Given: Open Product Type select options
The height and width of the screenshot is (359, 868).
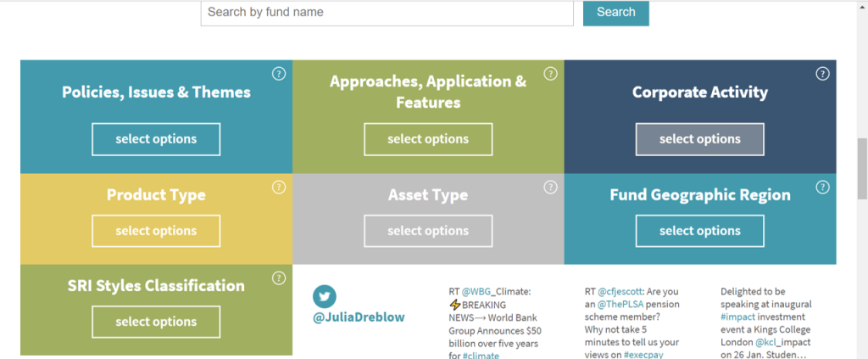Looking at the screenshot, I should [156, 231].
